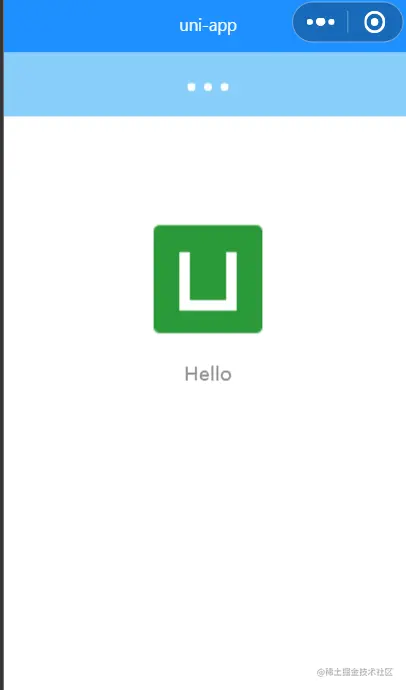
Task: Click the last loading dot
Action: click(225, 87)
